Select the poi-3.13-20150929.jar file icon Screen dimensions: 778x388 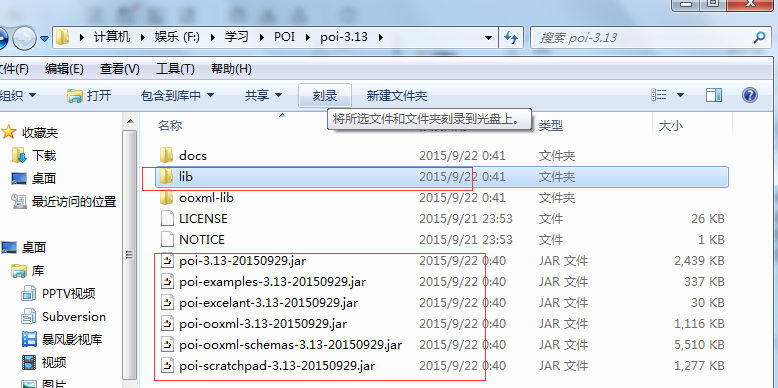(x=167, y=260)
